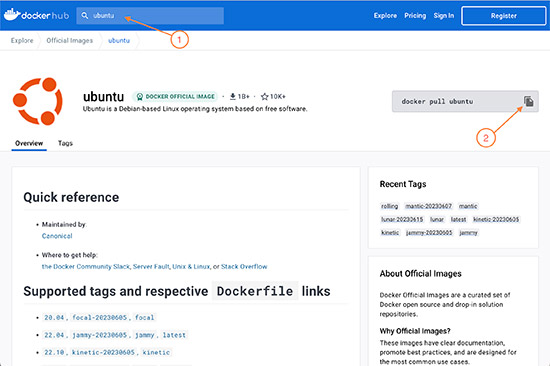Viewport: 550px width, 366px height.
Task: Select the kinetic-20230605 recent tag
Action: [x=496, y=219]
